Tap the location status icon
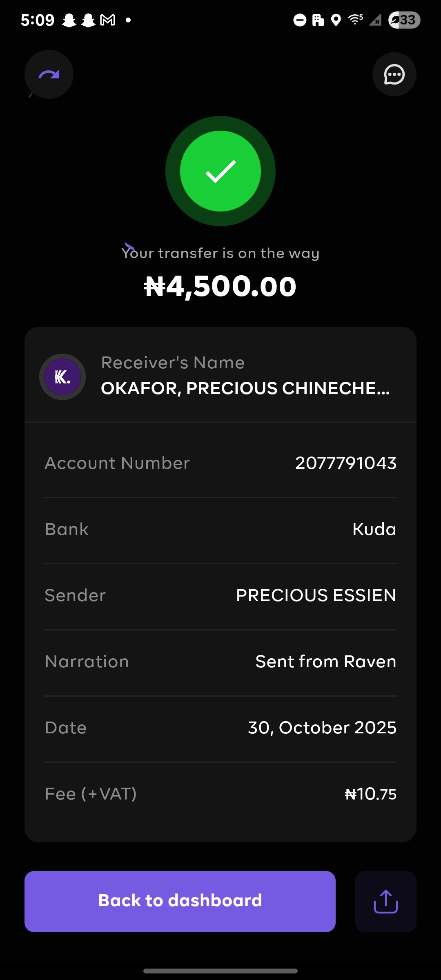This screenshot has width=441, height=980. point(336,20)
